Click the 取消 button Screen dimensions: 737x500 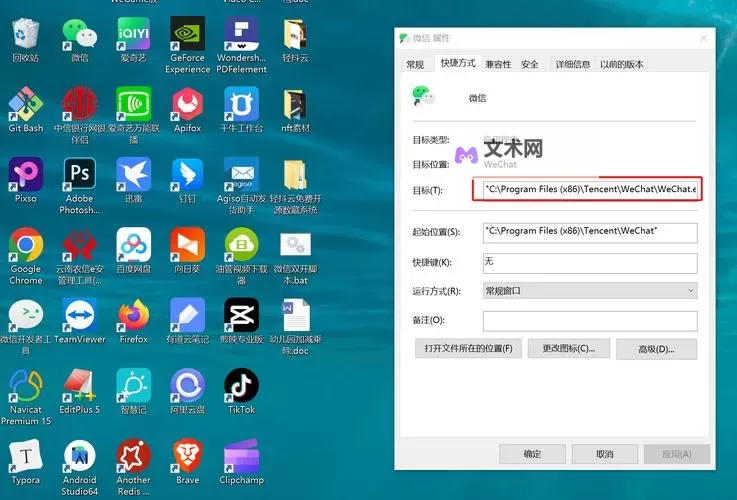point(604,454)
